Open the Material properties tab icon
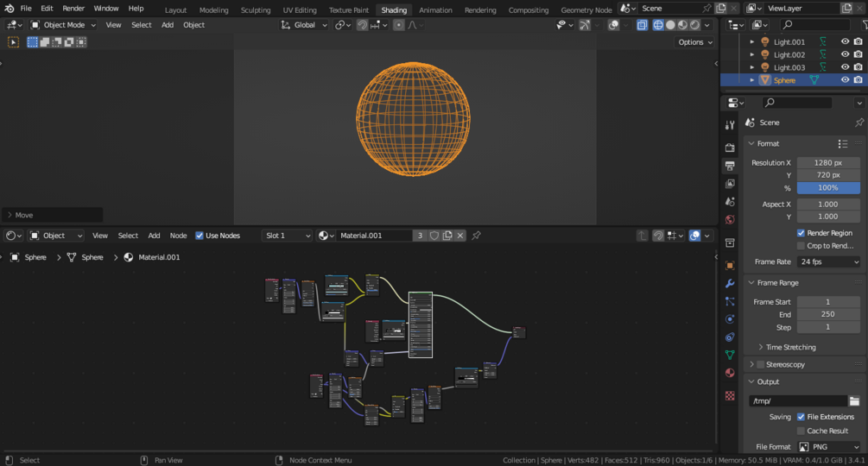This screenshot has height=466, width=868. pyautogui.click(x=730, y=373)
